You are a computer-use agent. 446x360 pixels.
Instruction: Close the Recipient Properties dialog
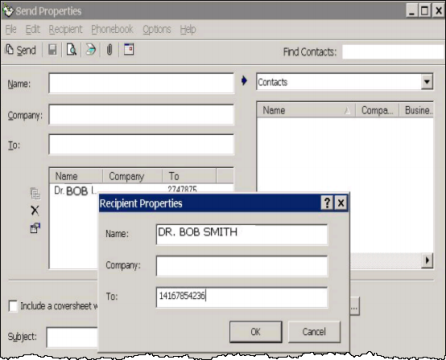pos(341,203)
